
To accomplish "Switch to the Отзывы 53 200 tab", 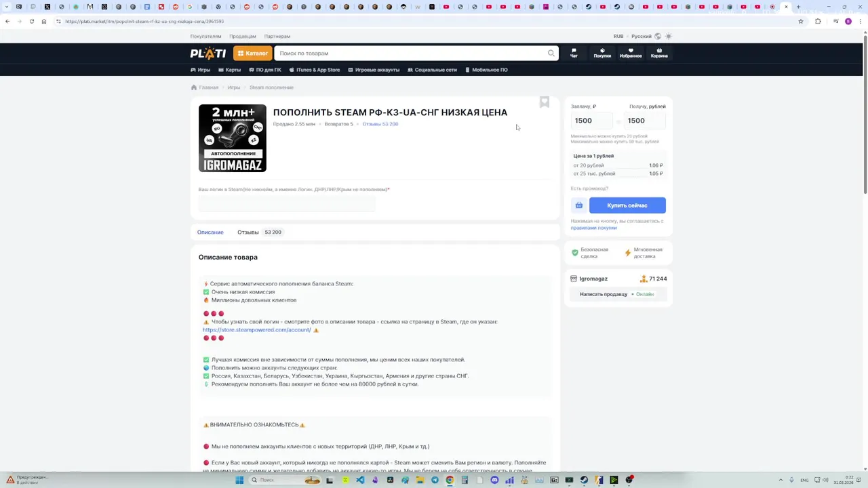I will tap(260, 232).
